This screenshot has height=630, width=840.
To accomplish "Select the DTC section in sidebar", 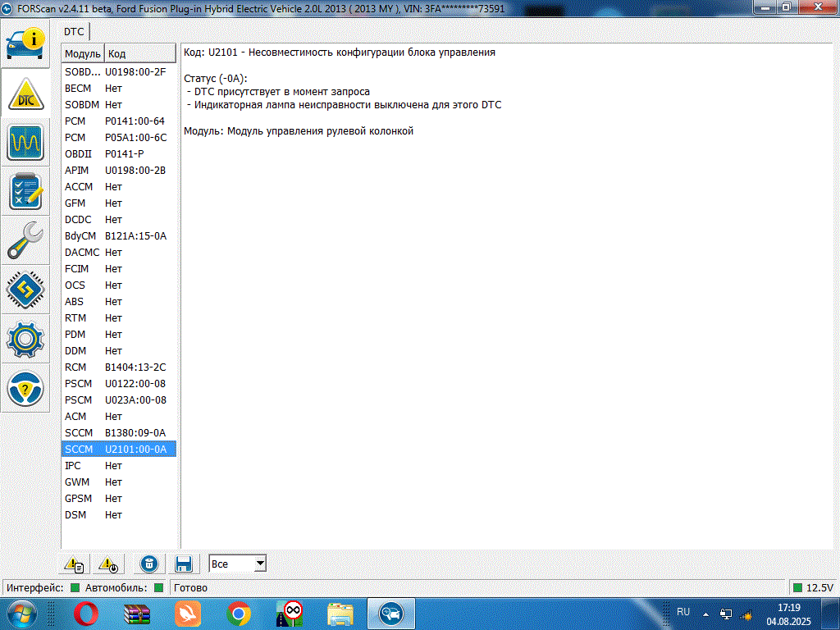I will coord(25,94).
